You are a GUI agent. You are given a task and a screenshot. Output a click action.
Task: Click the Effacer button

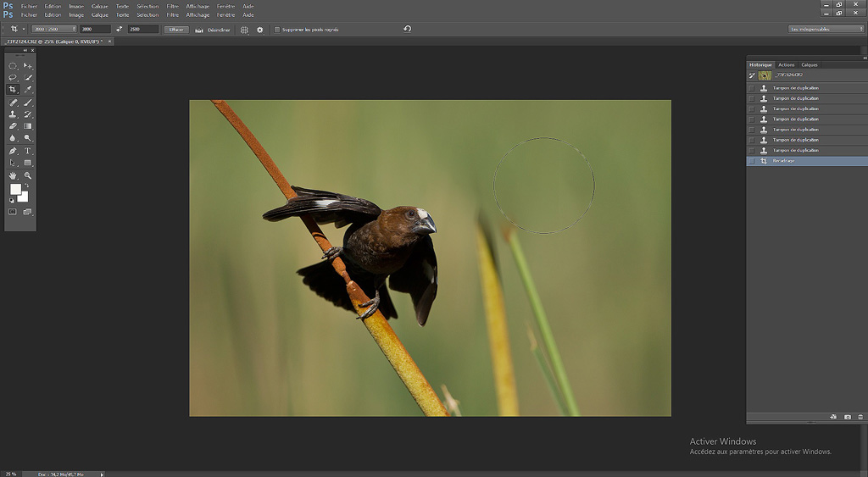pyautogui.click(x=176, y=30)
